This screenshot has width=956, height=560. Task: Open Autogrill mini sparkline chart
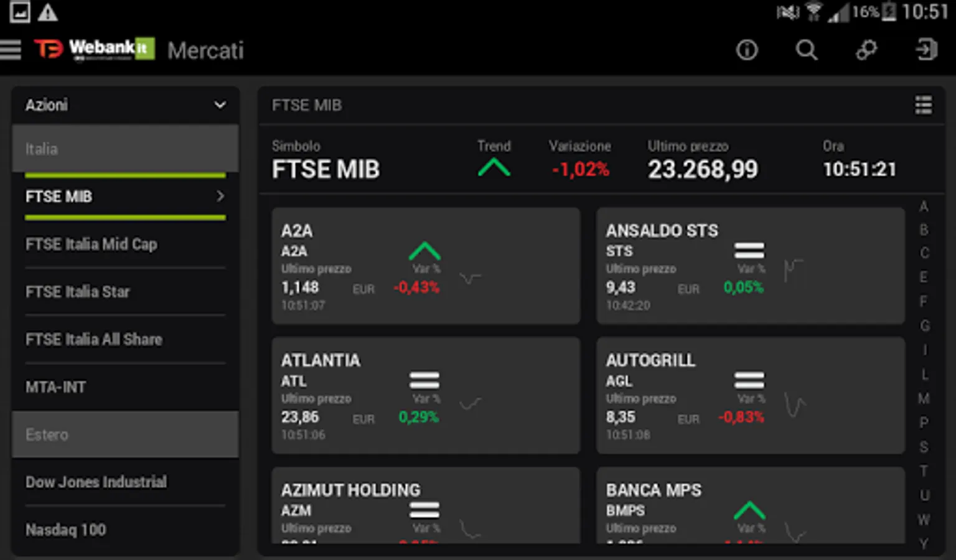pyautogui.click(x=795, y=405)
